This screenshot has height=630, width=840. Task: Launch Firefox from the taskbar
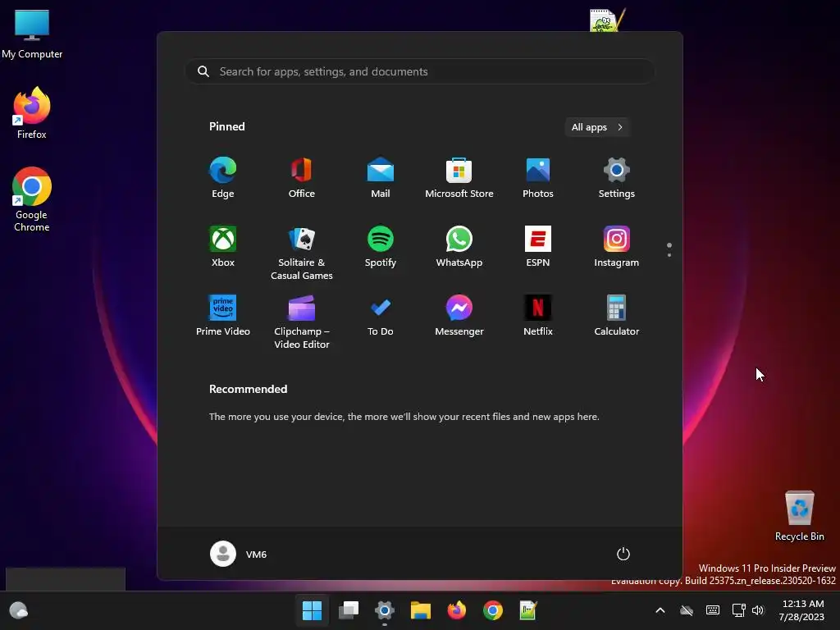(456, 610)
